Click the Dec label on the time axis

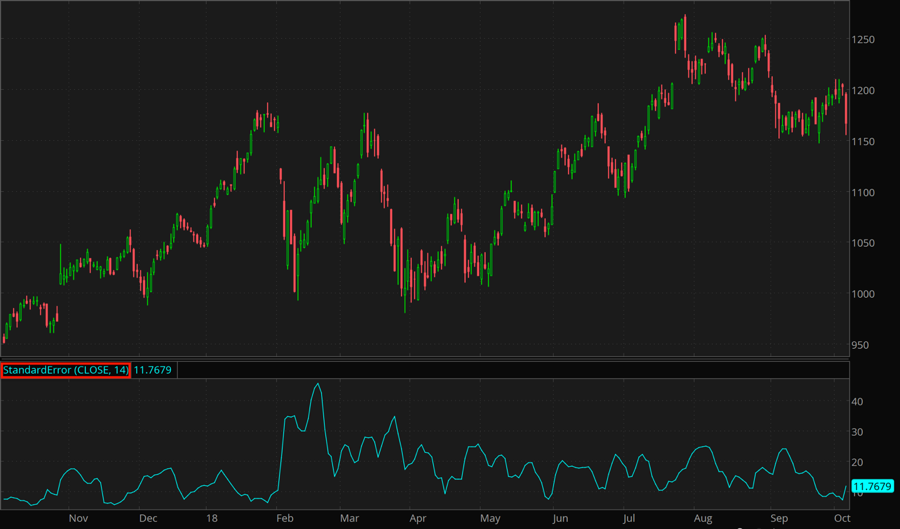tap(148, 519)
